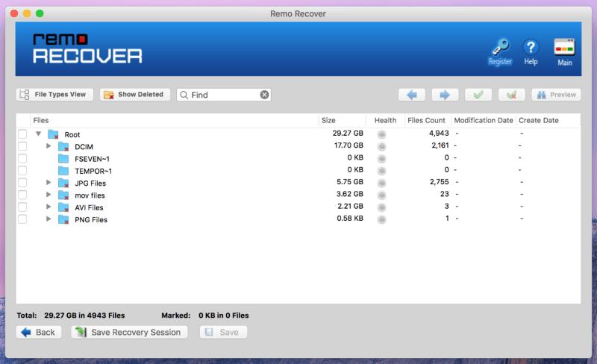Select the DCIM folder name
597x364 pixels.
pos(84,147)
